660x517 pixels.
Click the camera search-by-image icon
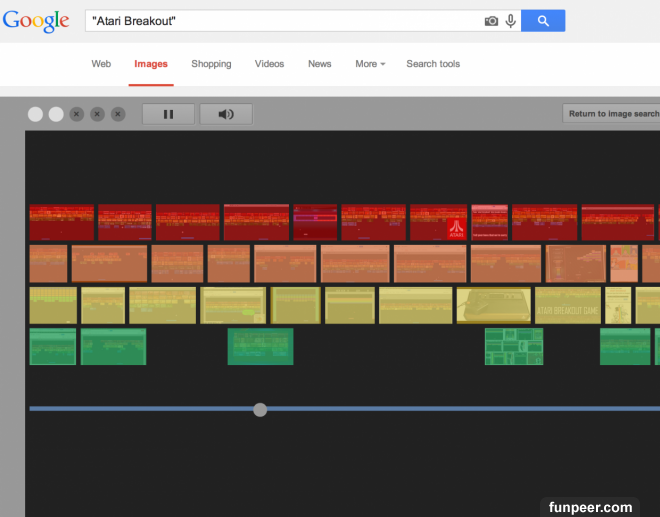[491, 21]
